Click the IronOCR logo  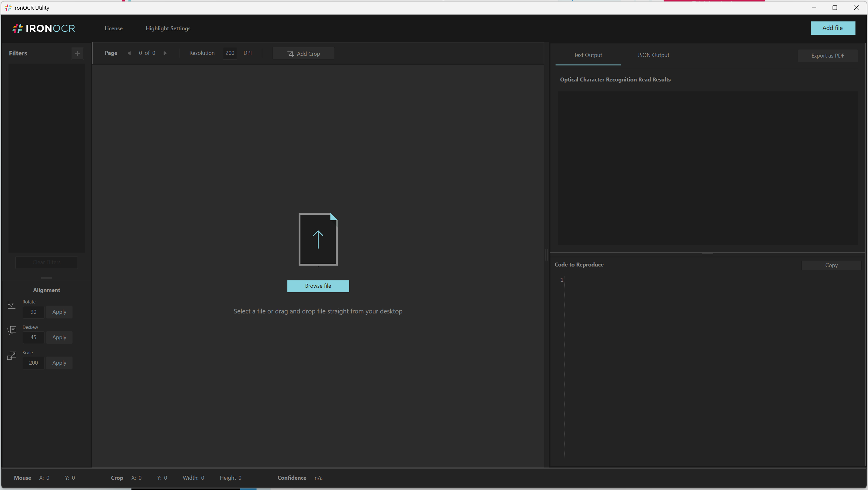pyautogui.click(x=44, y=28)
